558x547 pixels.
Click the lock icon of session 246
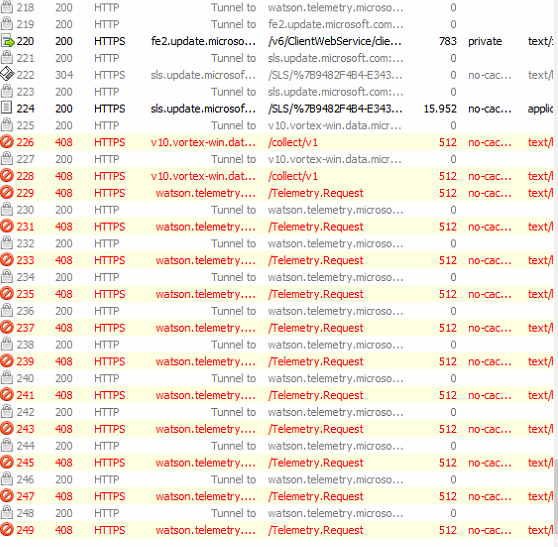[7, 479]
